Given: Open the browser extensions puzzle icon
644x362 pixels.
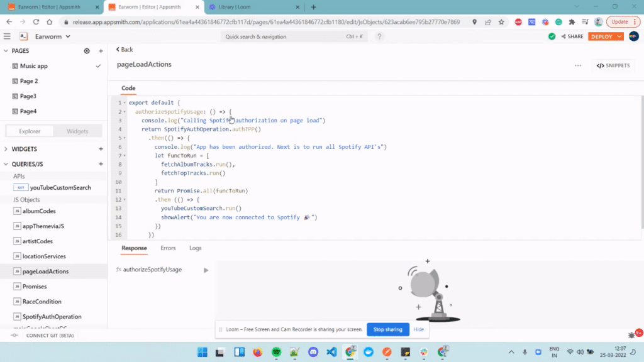Looking at the screenshot, I should [x=572, y=22].
